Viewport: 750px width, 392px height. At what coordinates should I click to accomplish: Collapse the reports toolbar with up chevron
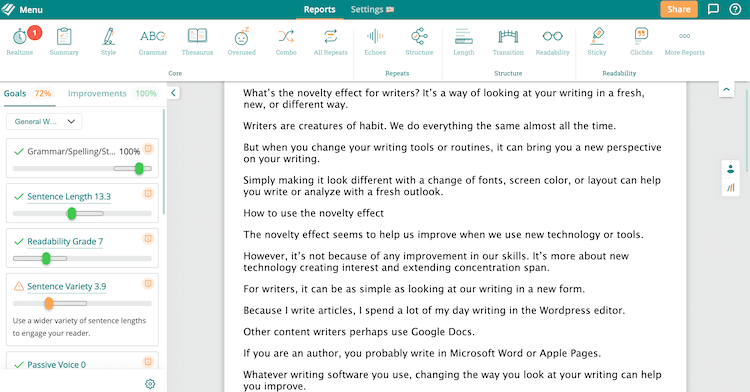[x=726, y=89]
